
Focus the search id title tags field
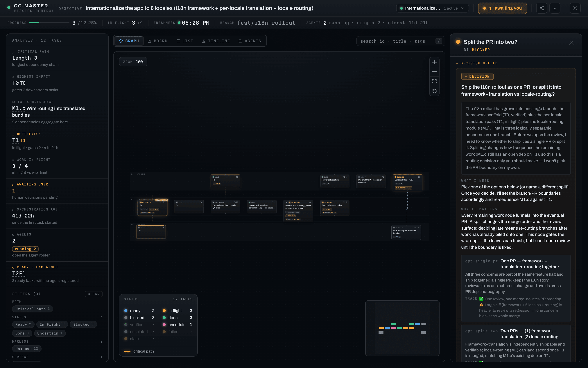point(401,41)
